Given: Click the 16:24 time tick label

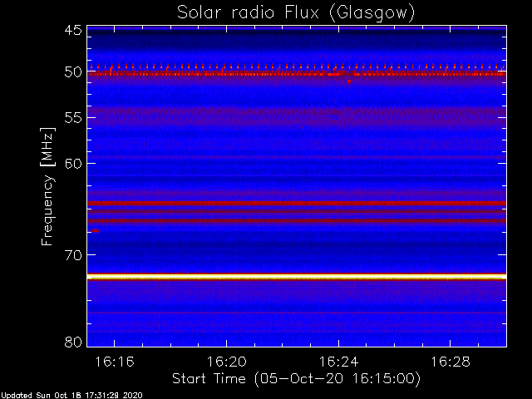Looking at the screenshot, I should (x=338, y=362).
